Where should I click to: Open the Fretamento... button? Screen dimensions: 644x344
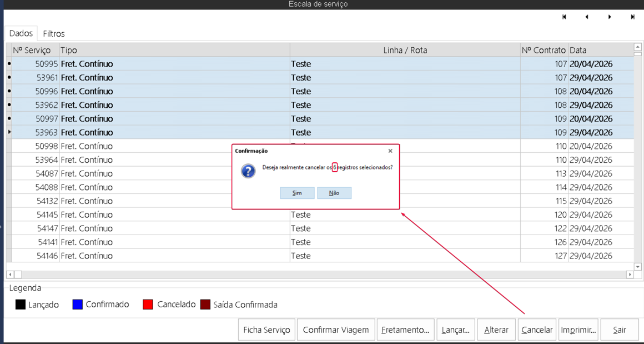405,330
